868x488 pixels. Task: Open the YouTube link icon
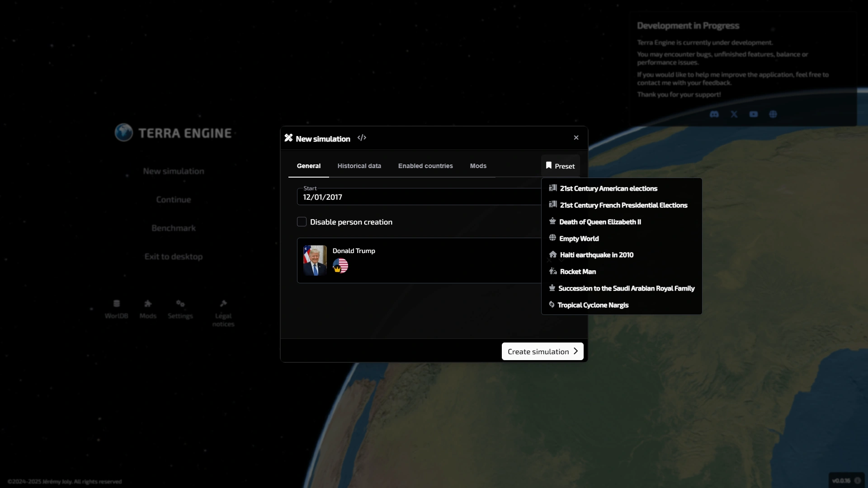(x=754, y=114)
